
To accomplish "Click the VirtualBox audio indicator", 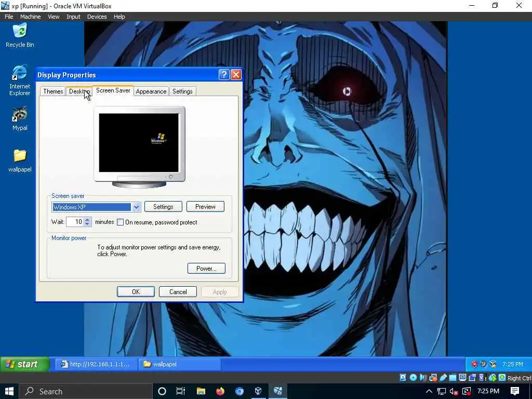I will 423,378.
